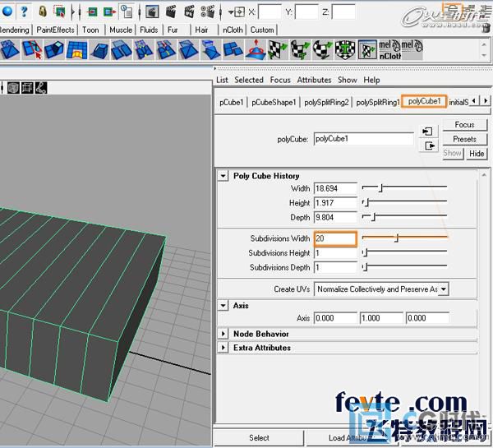Click the shelf trash can icon

point(486,29)
